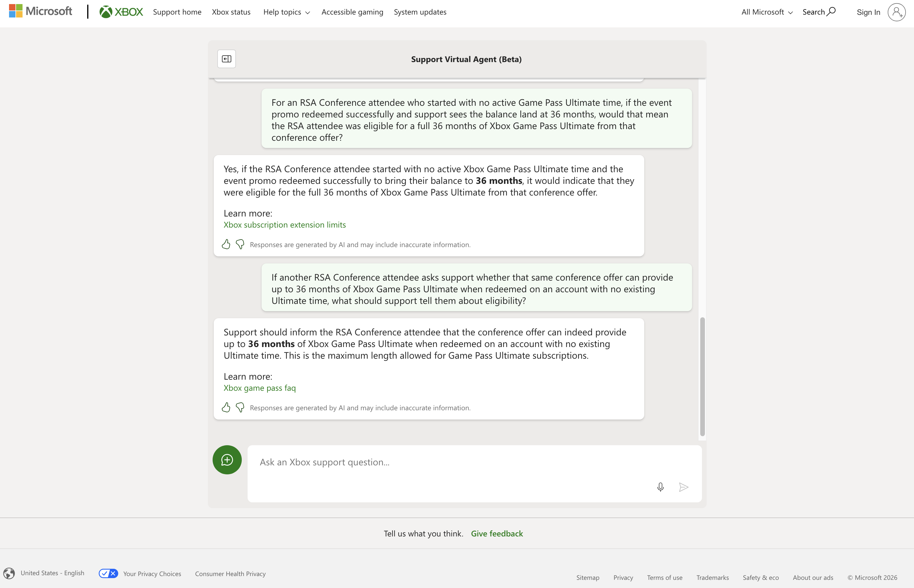The image size is (914, 588).
Task: Open System updates
Action: coord(420,12)
